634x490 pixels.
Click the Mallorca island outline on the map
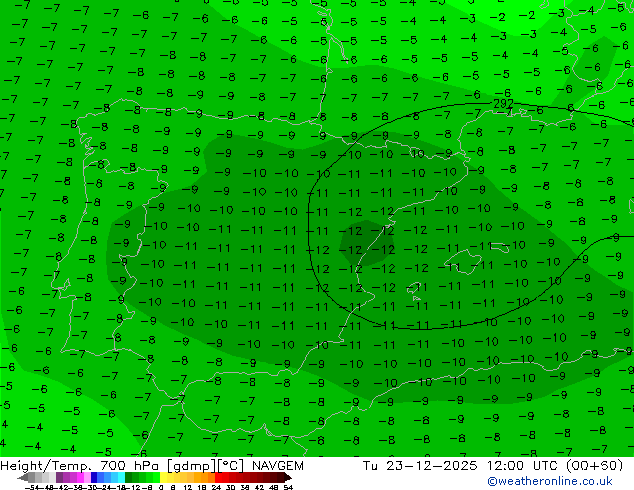(x=462, y=261)
